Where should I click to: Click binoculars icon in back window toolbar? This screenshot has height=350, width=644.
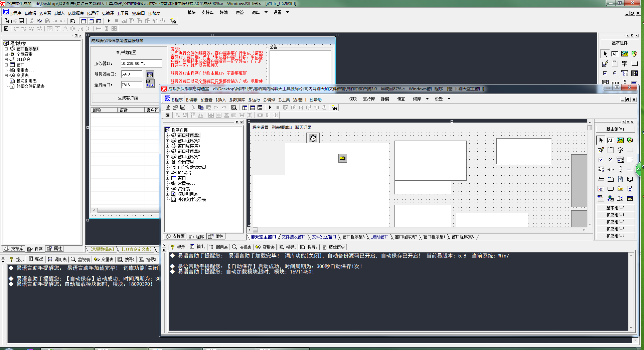173,21
